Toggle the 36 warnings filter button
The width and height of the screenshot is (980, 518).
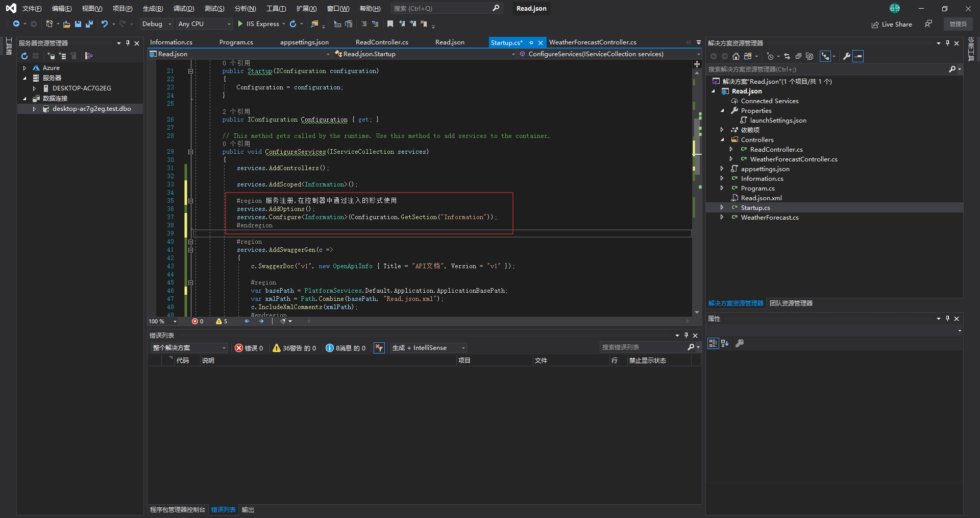pos(295,348)
